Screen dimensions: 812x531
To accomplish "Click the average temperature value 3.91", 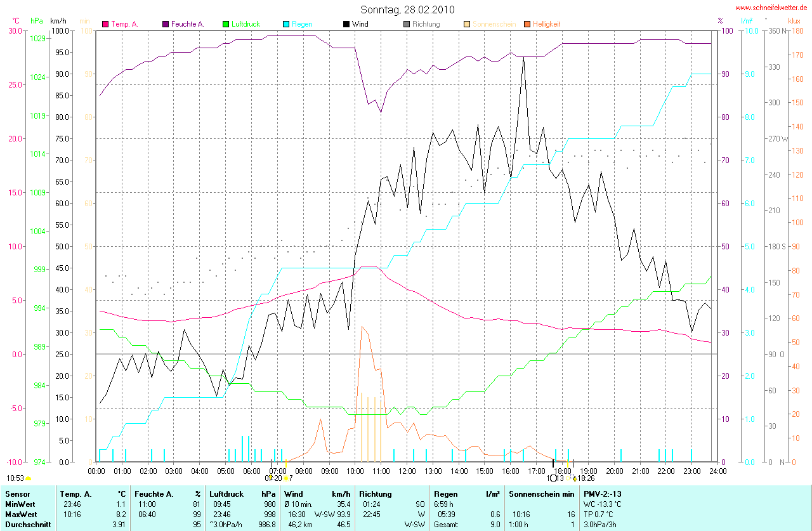I will [x=119, y=525].
